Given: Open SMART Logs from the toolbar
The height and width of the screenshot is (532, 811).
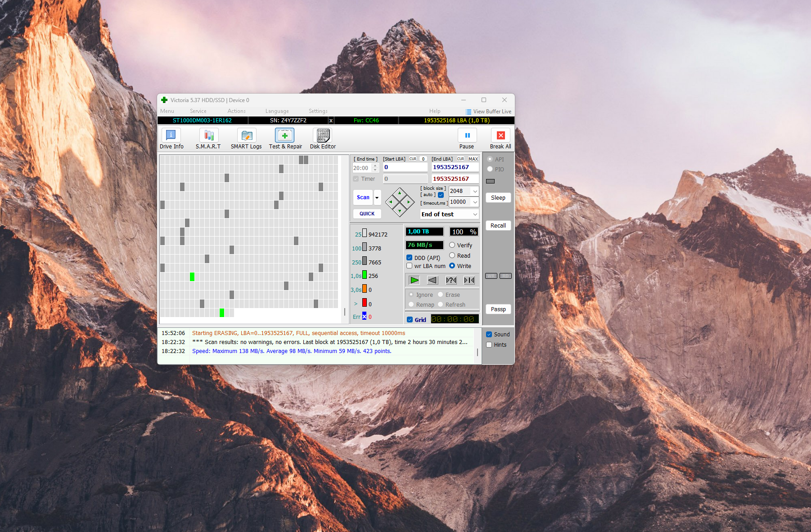Looking at the screenshot, I should pyautogui.click(x=246, y=139).
